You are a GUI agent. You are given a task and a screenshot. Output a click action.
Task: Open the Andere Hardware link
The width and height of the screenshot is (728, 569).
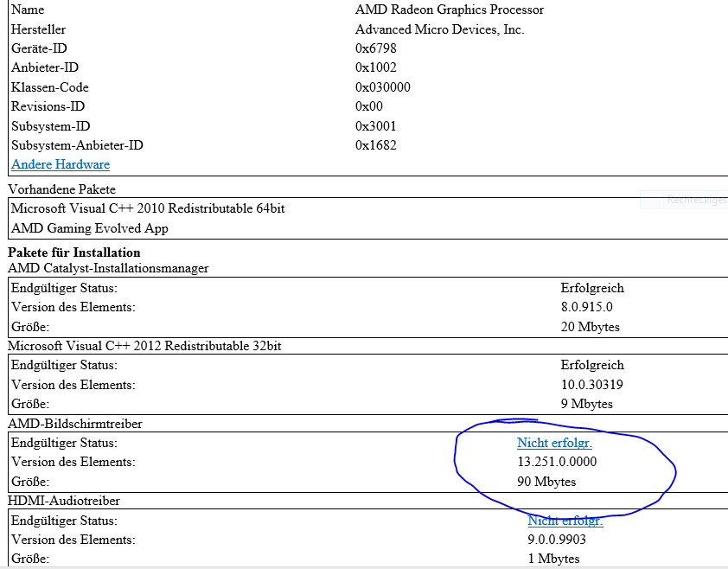pos(61,164)
